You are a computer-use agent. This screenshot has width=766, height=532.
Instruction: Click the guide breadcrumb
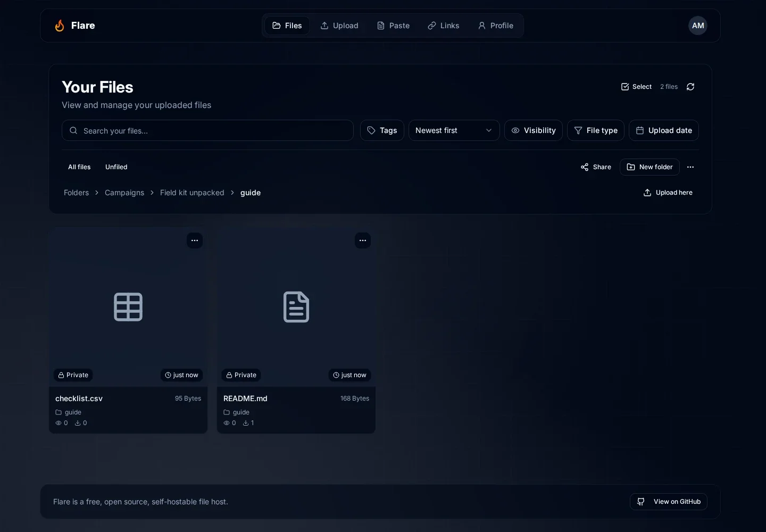pos(251,193)
